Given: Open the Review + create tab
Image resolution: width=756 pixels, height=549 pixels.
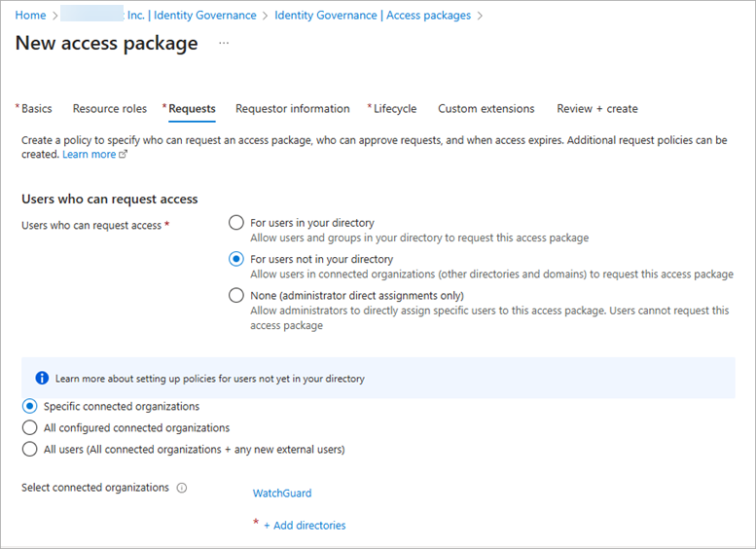Looking at the screenshot, I should point(596,109).
